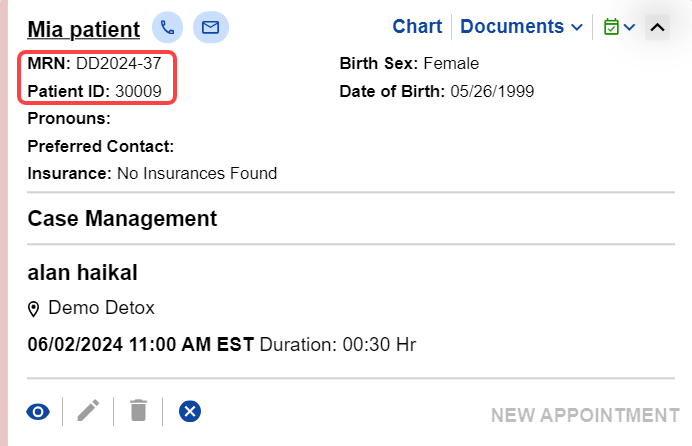Select the MRN value DD2024-37
The width and height of the screenshot is (692, 446).
(x=118, y=64)
